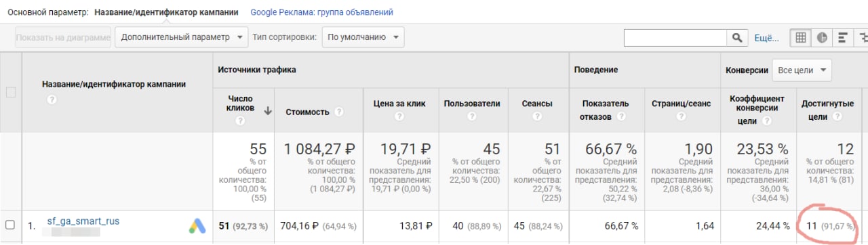Viewport: 868px width, 245px height.
Task: Open help icon next to Стоимость
Action: pyautogui.click(x=338, y=112)
